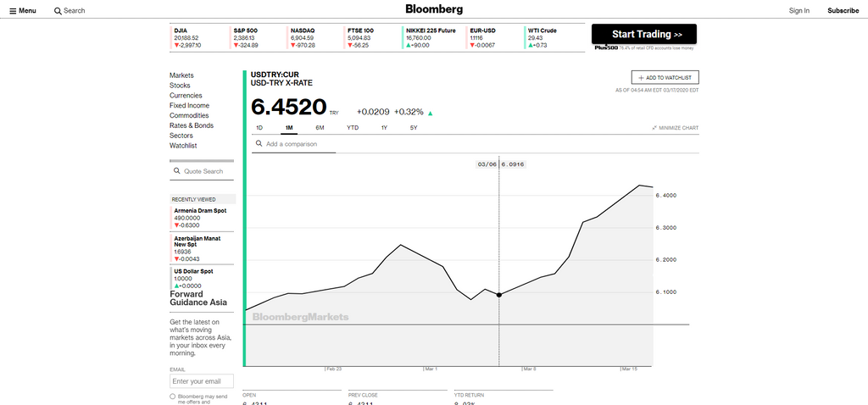The image size is (868, 405).
Task: Go to Stocks section in sidebar
Action: 180,86
